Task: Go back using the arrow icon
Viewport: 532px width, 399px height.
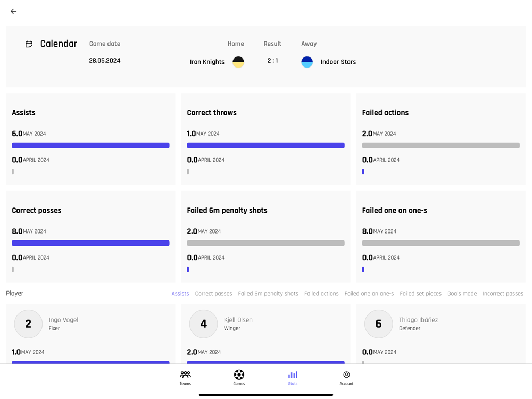Action: pyautogui.click(x=14, y=11)
